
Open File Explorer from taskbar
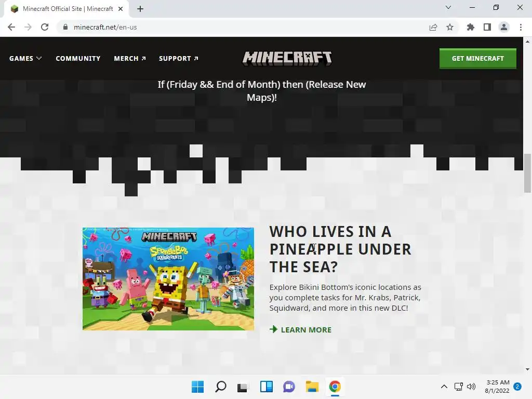click(312, 387)
